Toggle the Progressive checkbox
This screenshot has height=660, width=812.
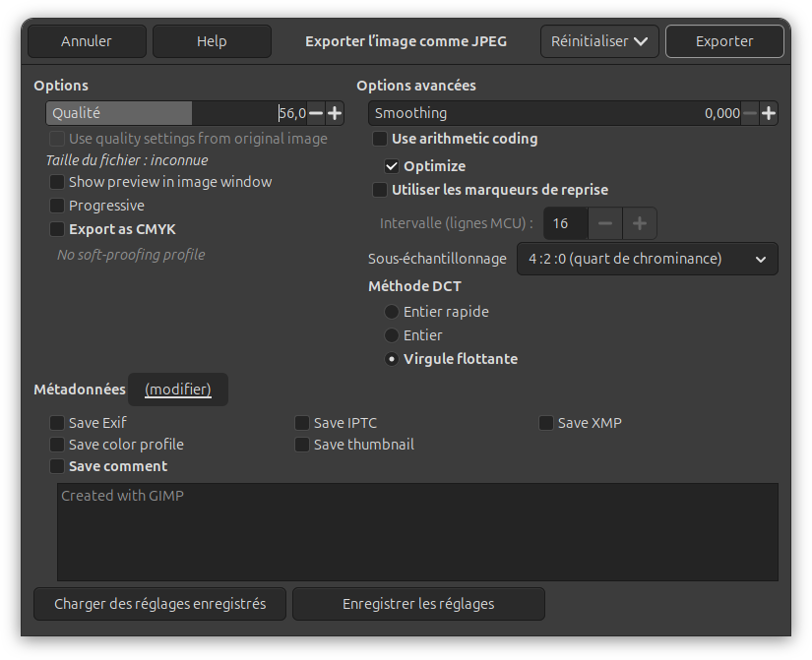click(x=57, y=206)
